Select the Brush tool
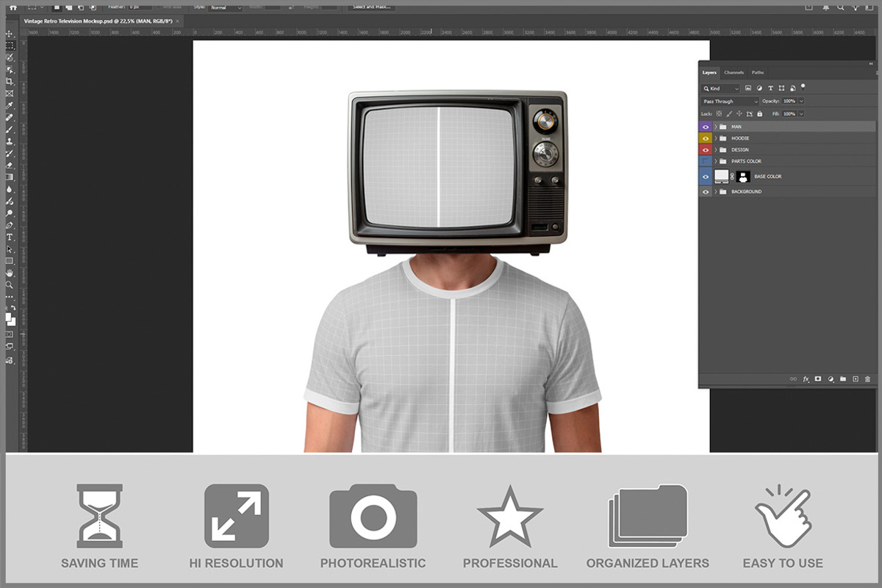Screen dimensions: 882x588 [x=10, y=130]
